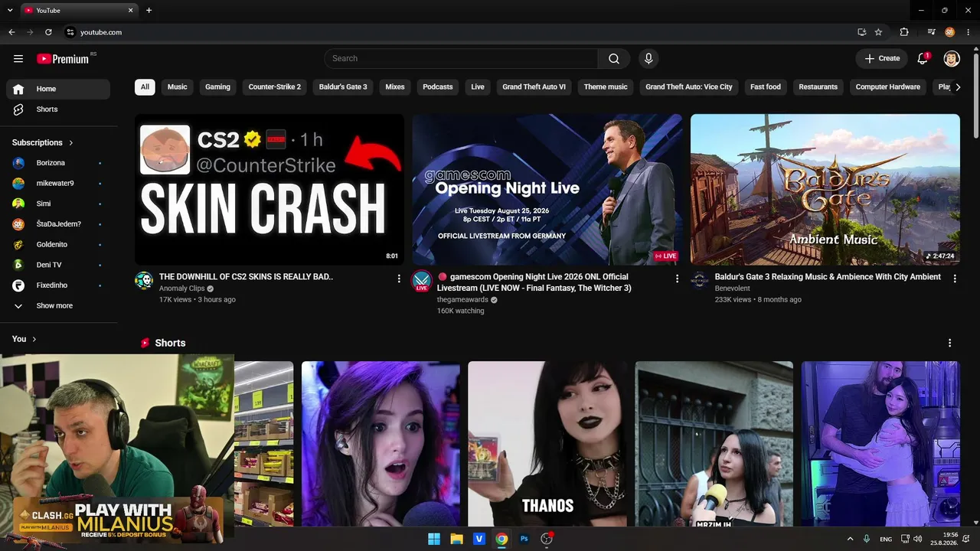Show hidden system tray icons
This screenshot has width=980, height=551.
point(850,539)
